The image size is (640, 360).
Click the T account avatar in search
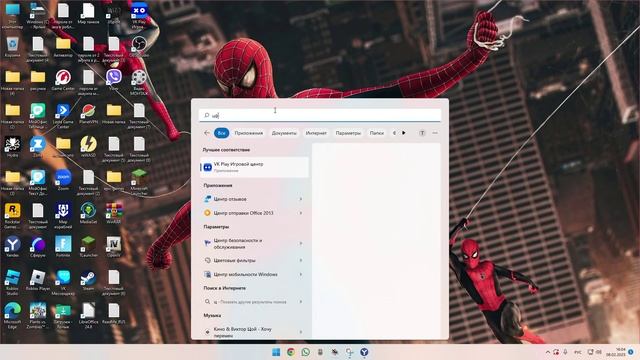(x=422, y=133)
